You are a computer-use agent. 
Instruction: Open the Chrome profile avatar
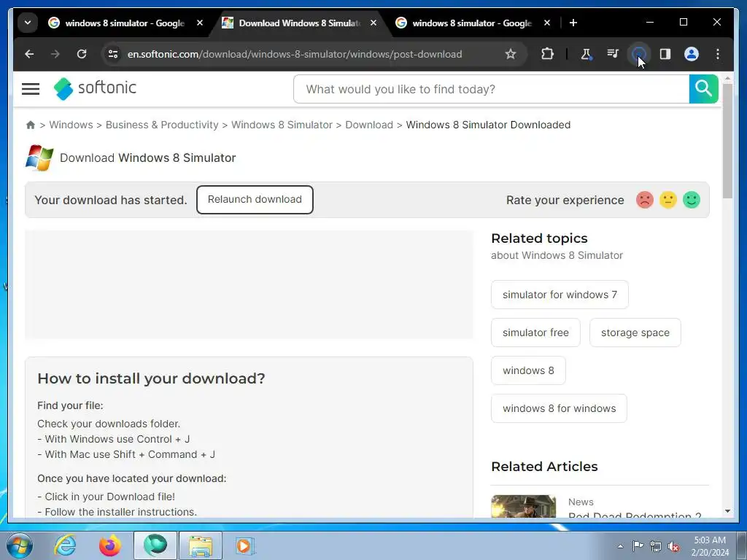(692, 54)
